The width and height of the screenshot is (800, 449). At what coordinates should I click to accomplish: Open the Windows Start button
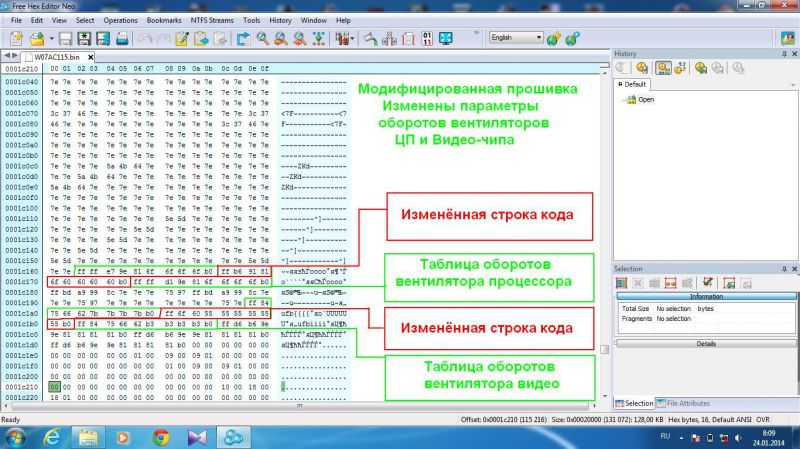15,438
